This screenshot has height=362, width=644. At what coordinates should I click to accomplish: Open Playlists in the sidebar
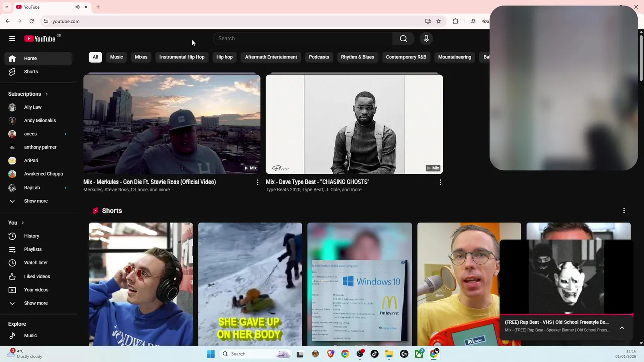[x=39, y=249]
